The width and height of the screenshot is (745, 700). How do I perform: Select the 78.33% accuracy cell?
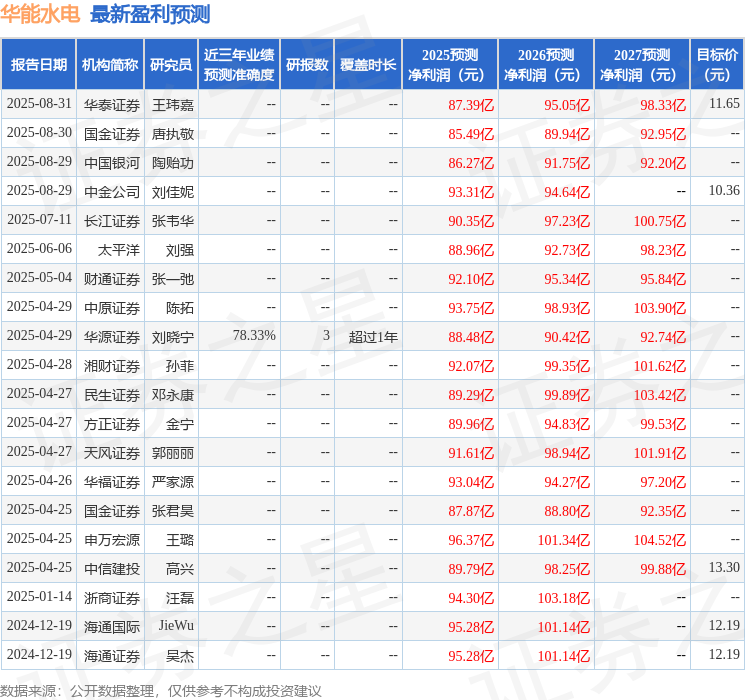pyautogui.click(x=254, y=336)
